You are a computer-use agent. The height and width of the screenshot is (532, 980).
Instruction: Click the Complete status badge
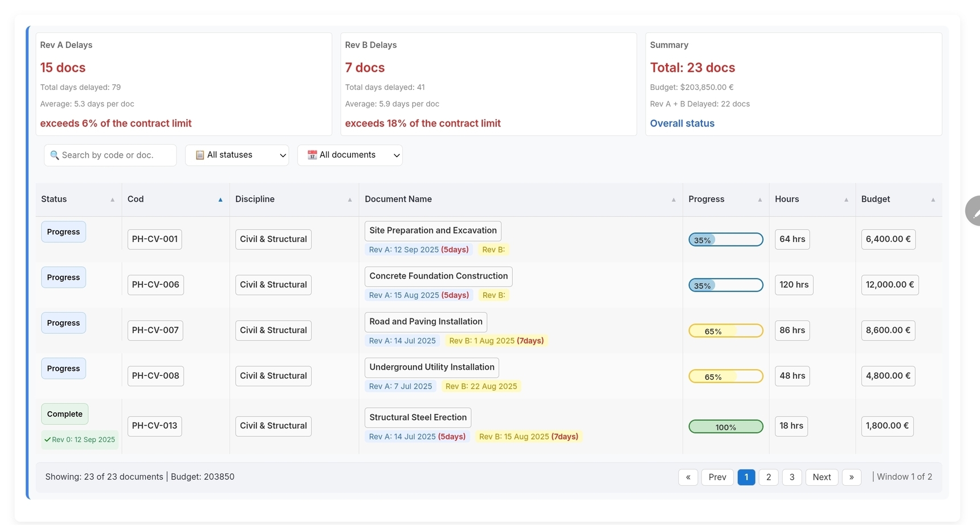pyautogui.click(x=64, y=414)
